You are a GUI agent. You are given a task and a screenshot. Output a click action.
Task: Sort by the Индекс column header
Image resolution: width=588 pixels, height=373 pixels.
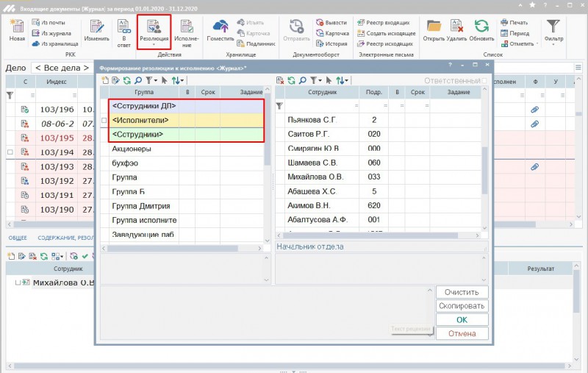pos(57,82)
